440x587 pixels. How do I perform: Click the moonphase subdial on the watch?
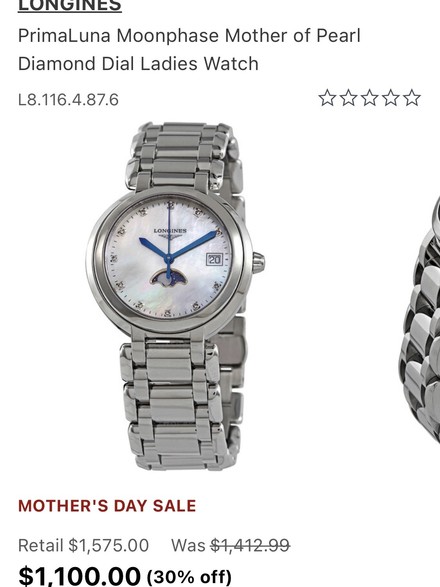(169, 278)
